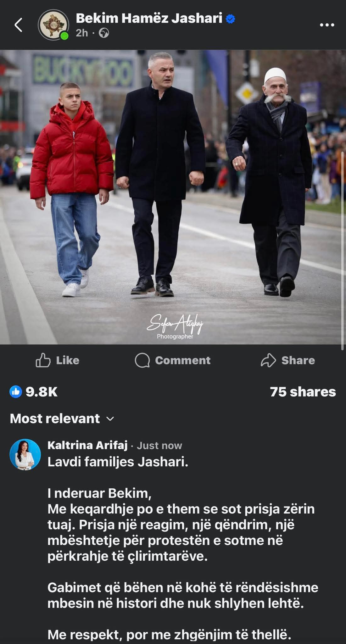The width and height of the screenshot is (346, 644).
Task: Open the Bekim Hamëz Jashari page name
Action: coord(149,18)
